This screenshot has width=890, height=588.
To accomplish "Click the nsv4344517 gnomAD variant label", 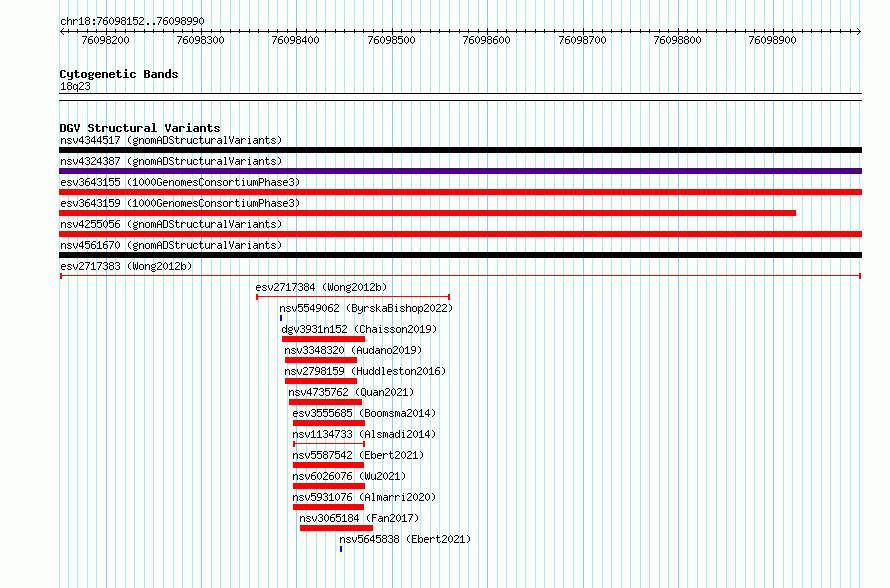I will point(171,140).
